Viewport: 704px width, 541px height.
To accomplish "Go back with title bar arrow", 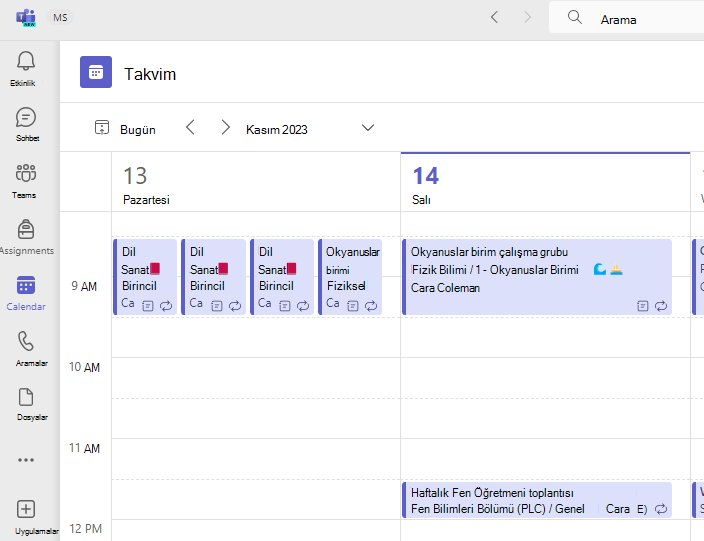I will click(x=494, y=18).
